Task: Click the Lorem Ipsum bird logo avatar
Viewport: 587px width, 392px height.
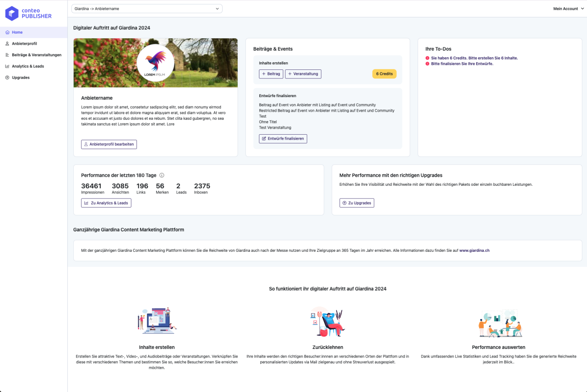Action: tap(155, 63)
